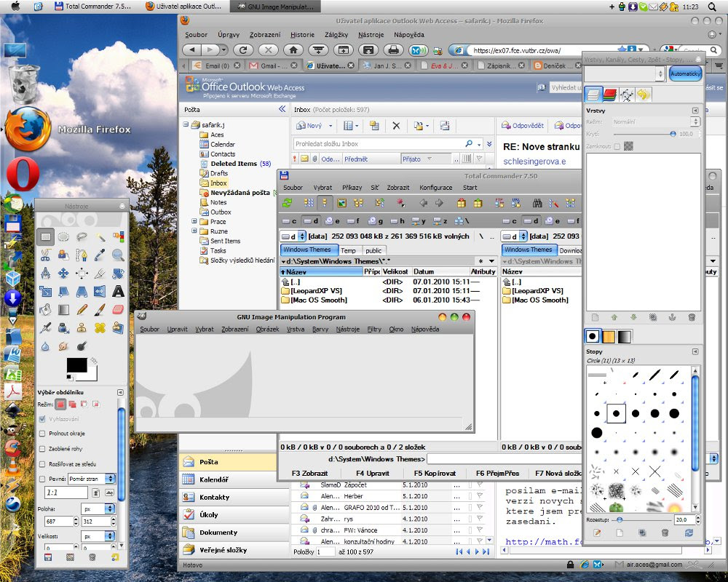Click the Total Commander refresh green arrows icon

(x=288, y=203)
